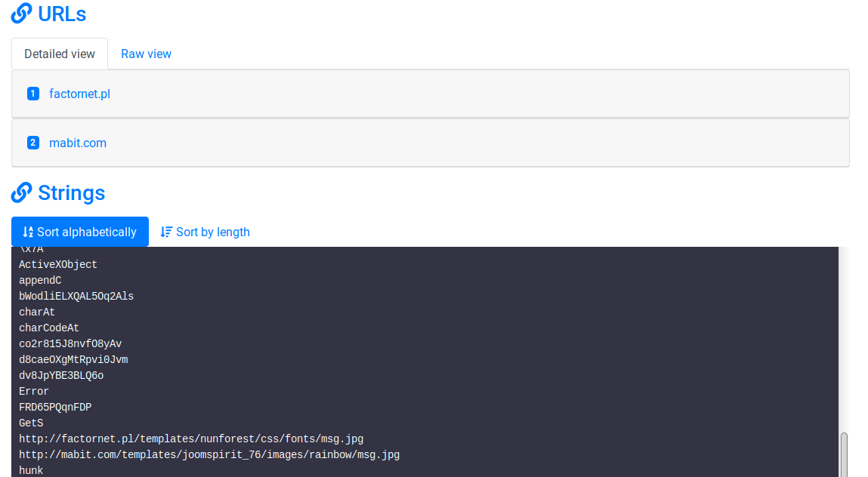Viewport: 868px width, 477px height.
Task: Sort strings alphabetically
Action: [80, 231]
